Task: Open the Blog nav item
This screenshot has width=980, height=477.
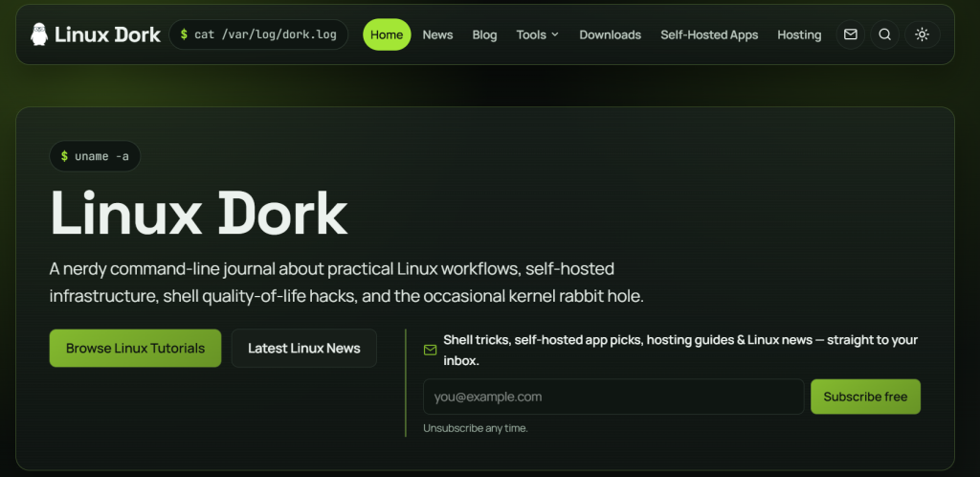Action: (x=484, y=35)
